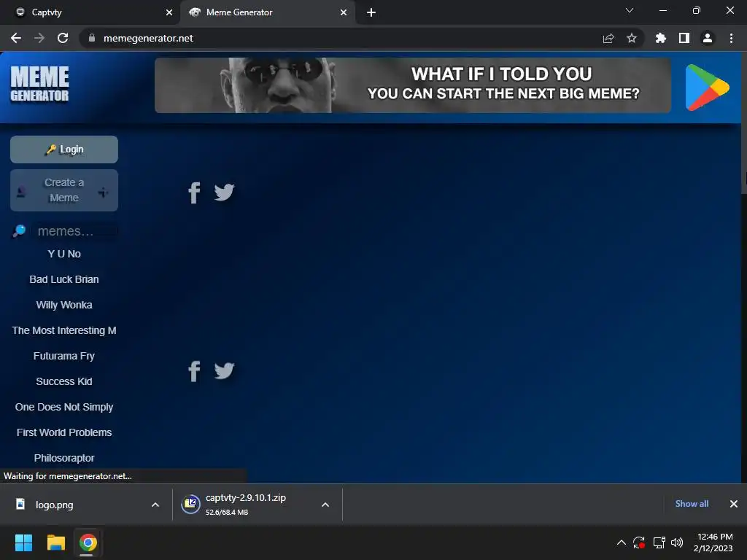Open the Bad Luck Brian meme link
747x560 pixels.
tap(64, 279)
